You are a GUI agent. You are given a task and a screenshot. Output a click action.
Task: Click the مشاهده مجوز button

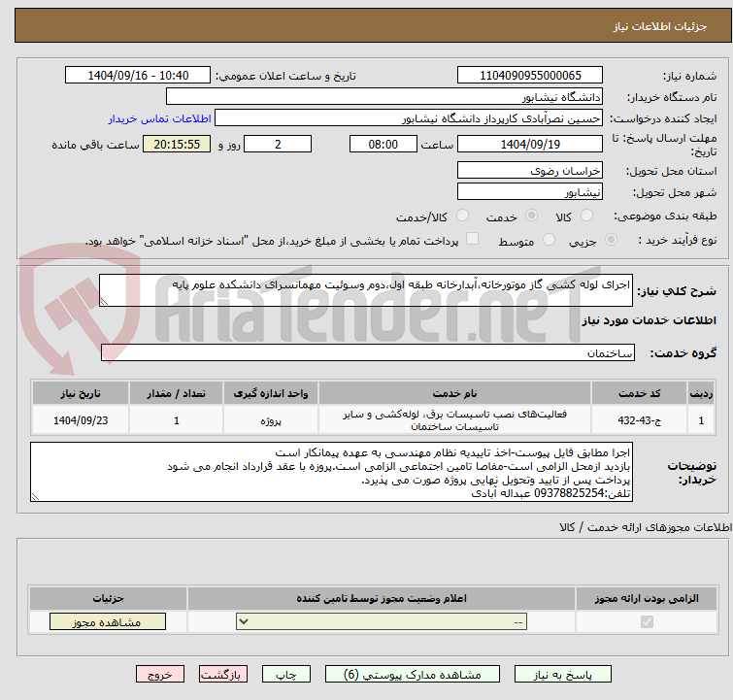coord(108,622)
